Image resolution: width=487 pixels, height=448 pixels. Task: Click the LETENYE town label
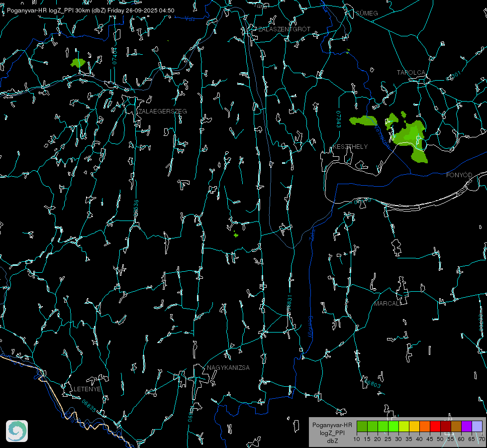[x=87, y=389]
